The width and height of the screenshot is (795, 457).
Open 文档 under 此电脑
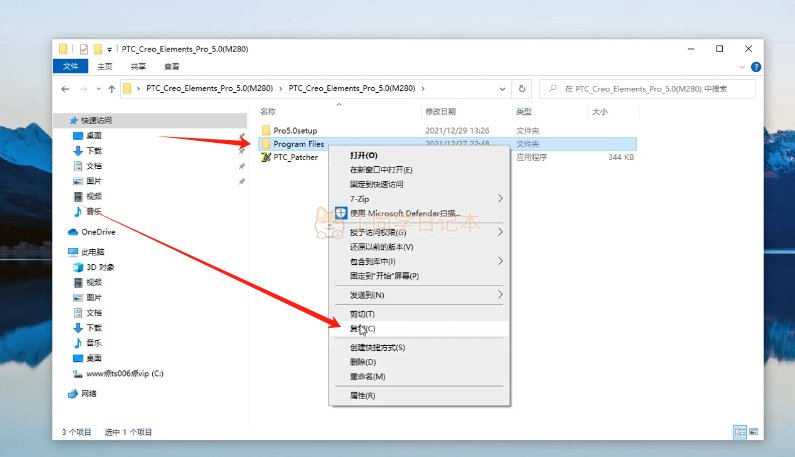94,313
